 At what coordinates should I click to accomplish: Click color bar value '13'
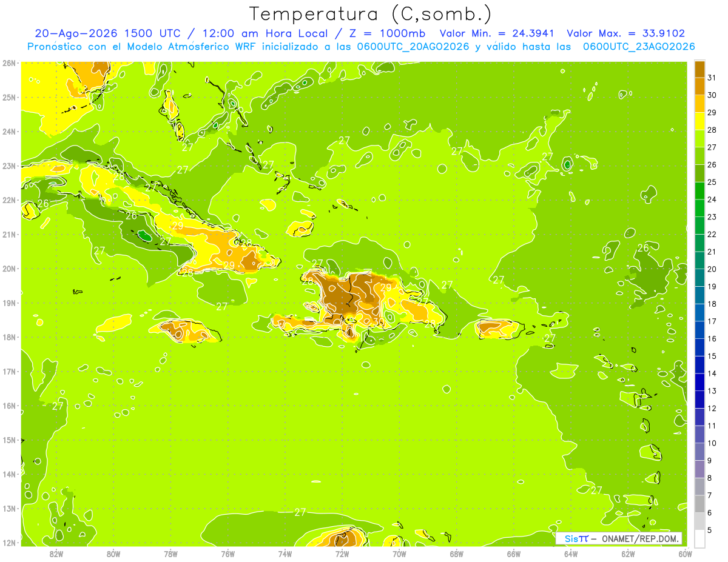[712, 391]
